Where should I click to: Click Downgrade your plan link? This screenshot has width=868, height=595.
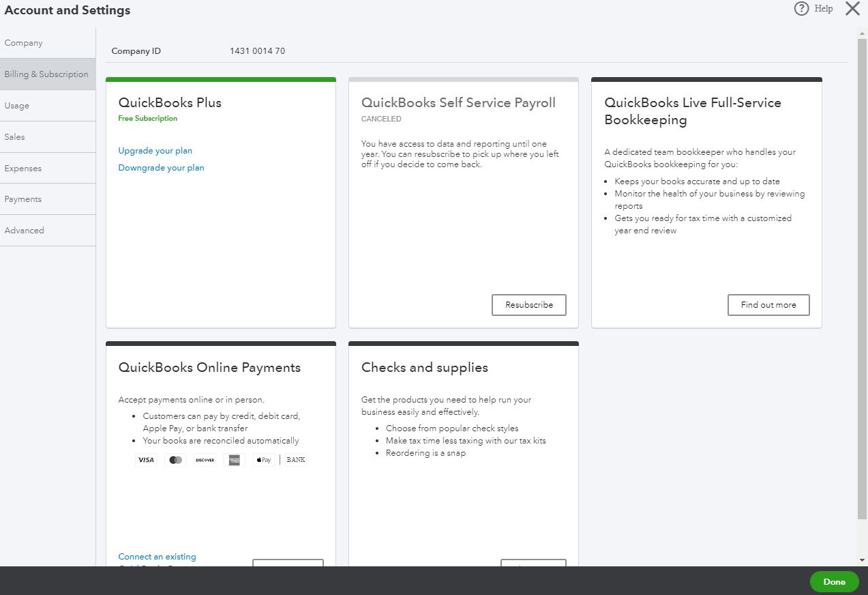click(161, 168)
